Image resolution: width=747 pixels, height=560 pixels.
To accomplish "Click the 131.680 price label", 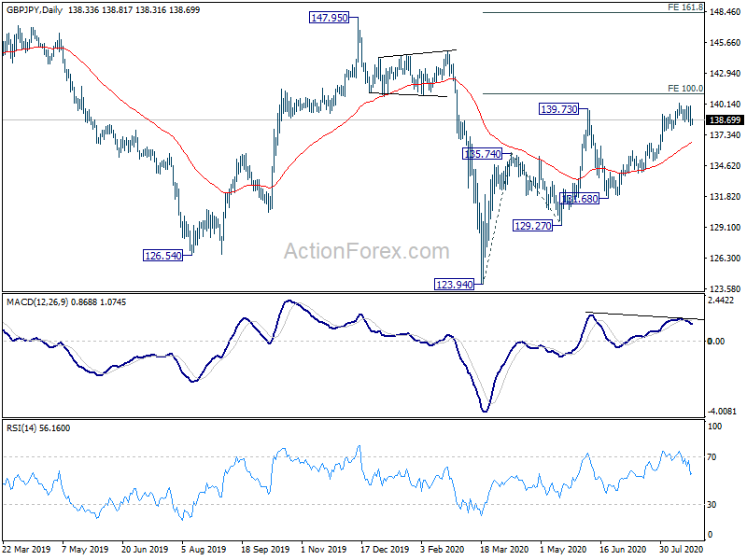I will [579, 199].
